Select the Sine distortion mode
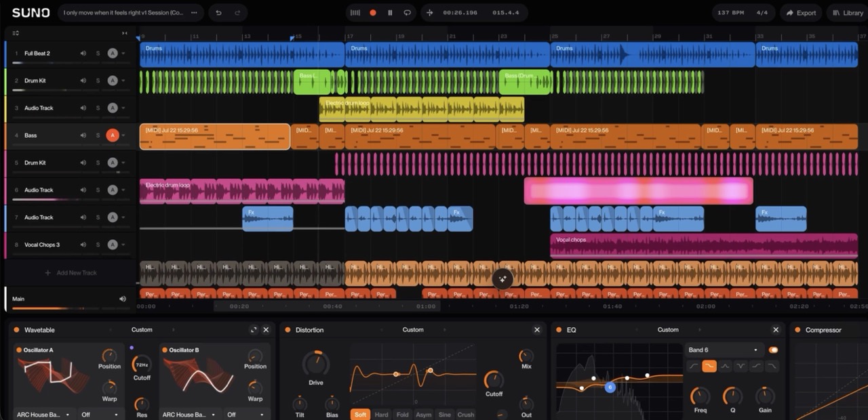Image resolution: width=868 pixels, height=420 pixels. pyautogui.click(x=445, y=415)
